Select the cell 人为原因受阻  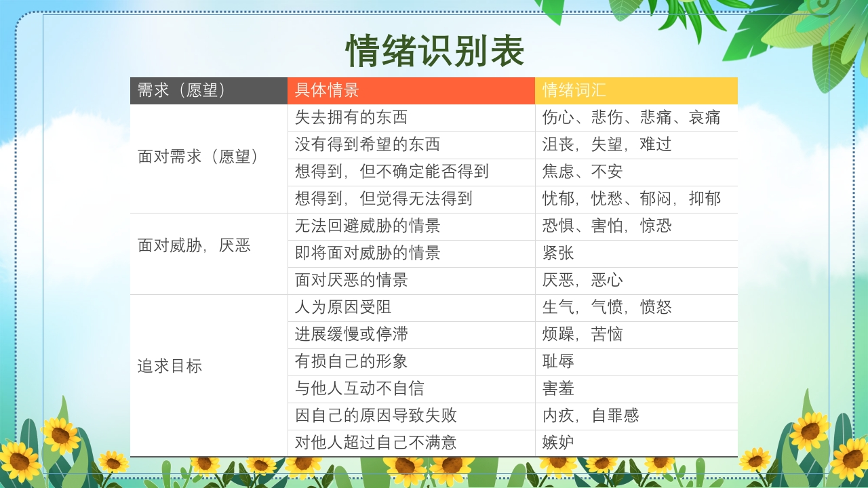pyautogui.click(x=411, y=308)
